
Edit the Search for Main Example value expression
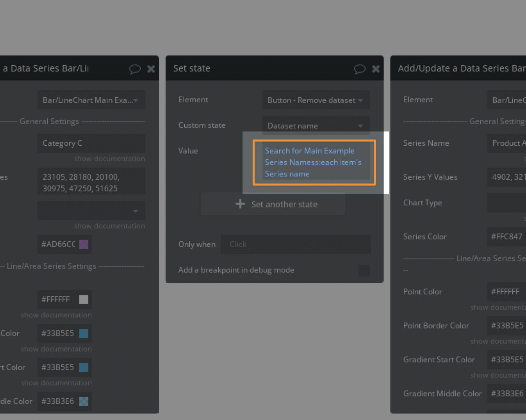314,162
